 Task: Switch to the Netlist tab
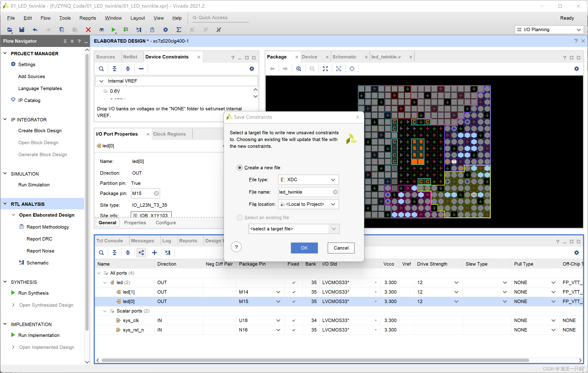tap(130, 57)
